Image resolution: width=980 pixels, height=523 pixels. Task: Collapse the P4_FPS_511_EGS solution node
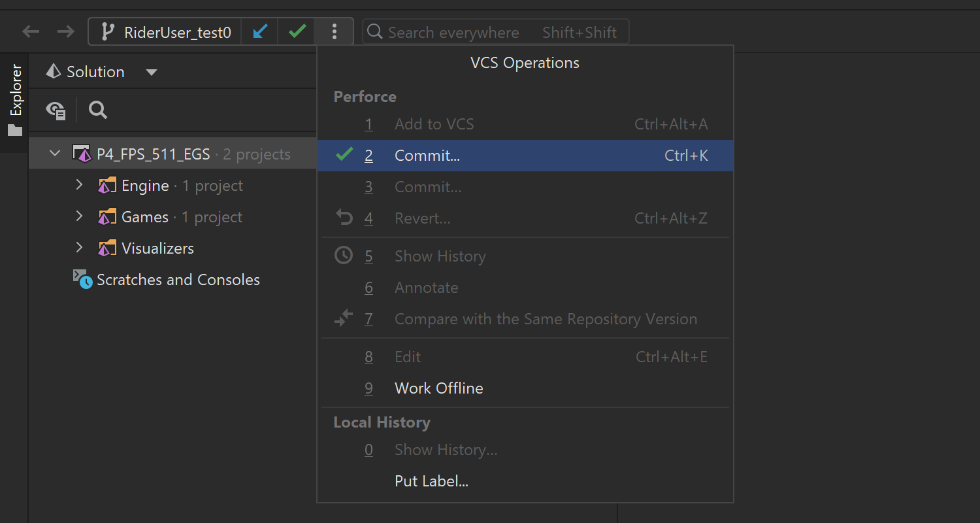(x=56, y=154)
